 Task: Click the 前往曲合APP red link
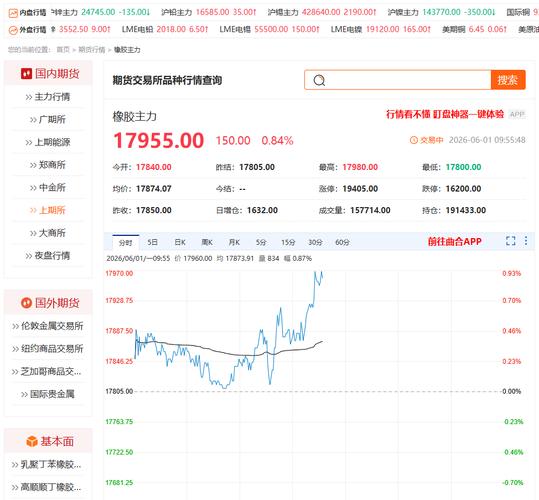pos(454,241)
